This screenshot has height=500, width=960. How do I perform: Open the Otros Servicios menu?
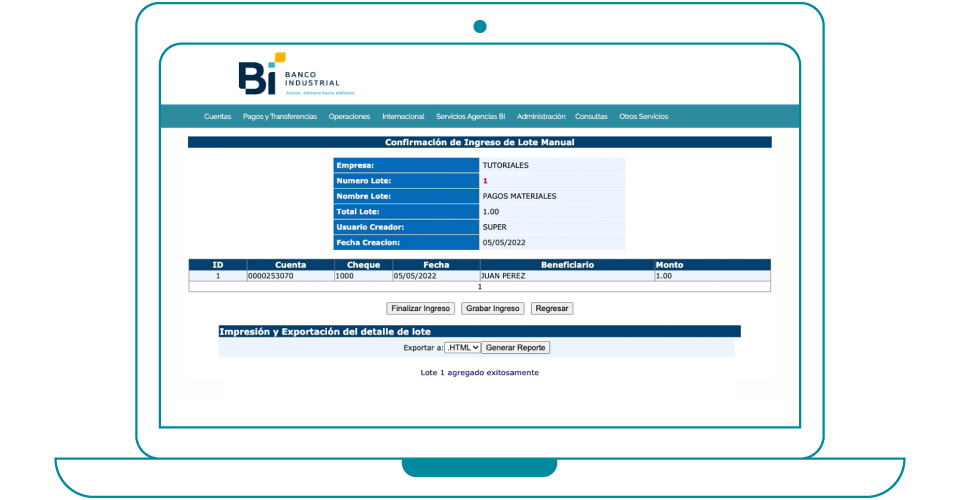(x=643, y=117)
